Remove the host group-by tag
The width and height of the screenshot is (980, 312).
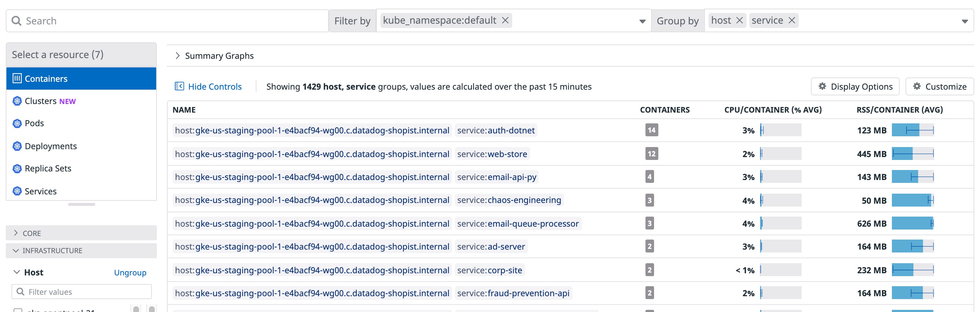(739, 20)
